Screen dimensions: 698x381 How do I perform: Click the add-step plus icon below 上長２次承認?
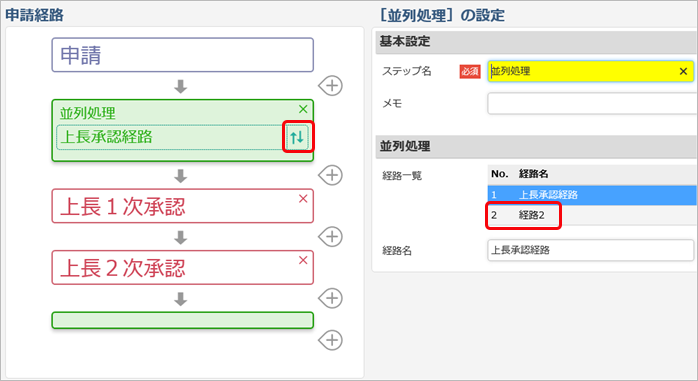coord(331,298)
